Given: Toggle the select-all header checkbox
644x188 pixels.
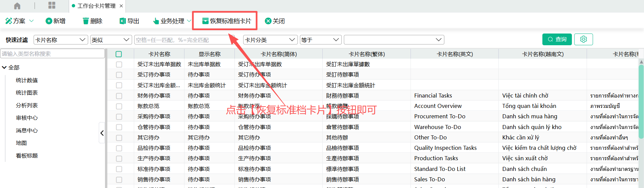Looking at the screenshot, I should pos(119,54).
